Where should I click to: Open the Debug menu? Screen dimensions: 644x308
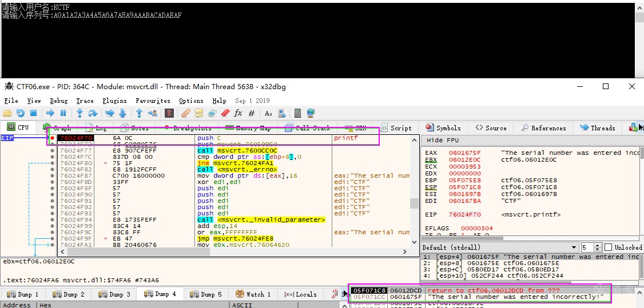pyautogui.click(x=59, y=101)
